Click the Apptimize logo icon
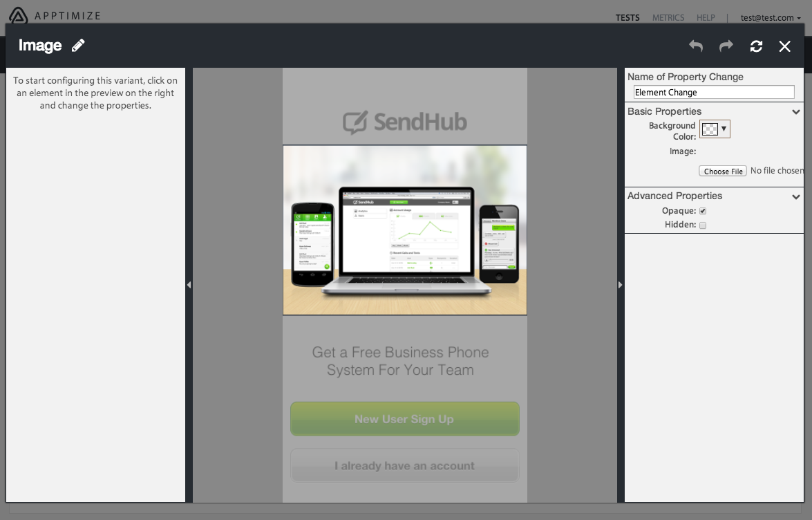 point(18,15)
